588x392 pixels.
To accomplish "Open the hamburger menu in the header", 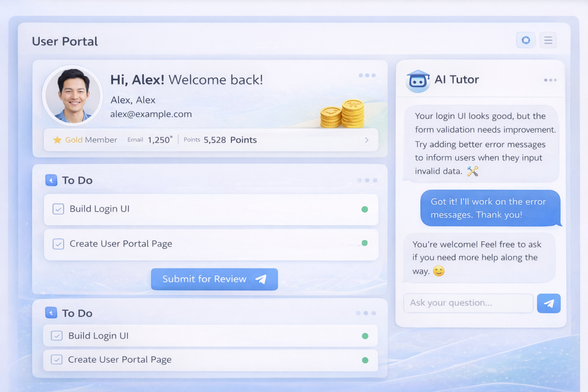I will click(548, 40).
